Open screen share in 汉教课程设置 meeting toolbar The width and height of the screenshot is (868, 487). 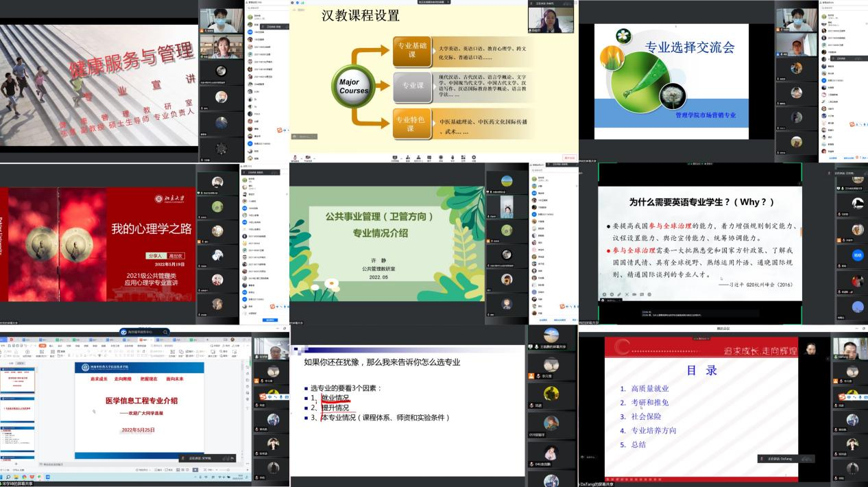395,158
